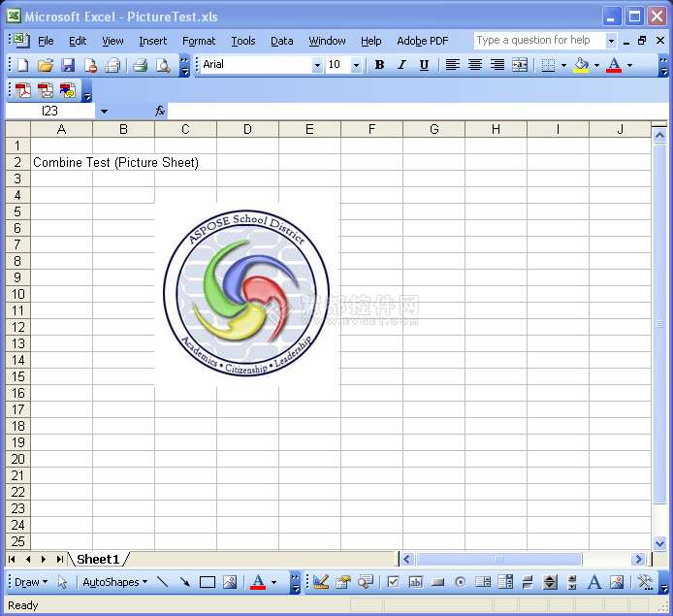Click the 'Type a question for help' box
The height and width of the screenshot is (616, 673).
[538, 40]
